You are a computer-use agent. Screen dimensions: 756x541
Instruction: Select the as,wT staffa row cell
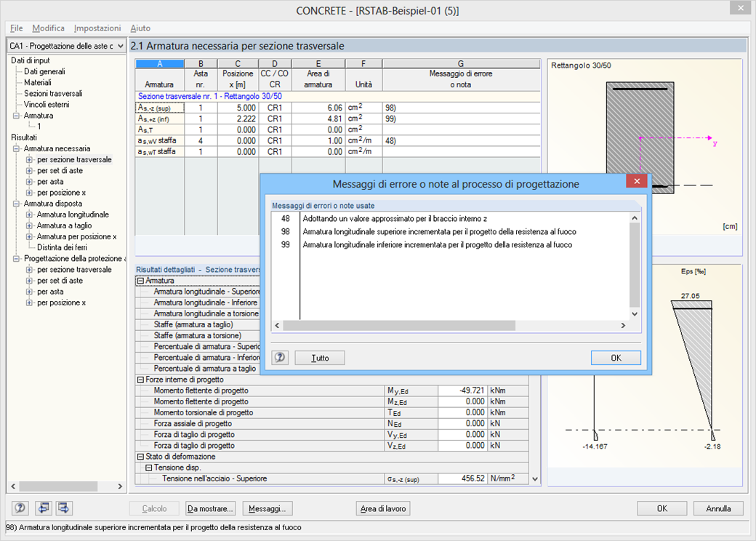tap(160, 152)
